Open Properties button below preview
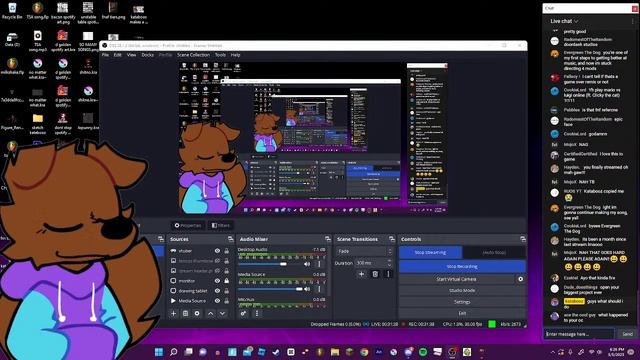The width and height of the screenshot is (640, 360). point(188,225)
